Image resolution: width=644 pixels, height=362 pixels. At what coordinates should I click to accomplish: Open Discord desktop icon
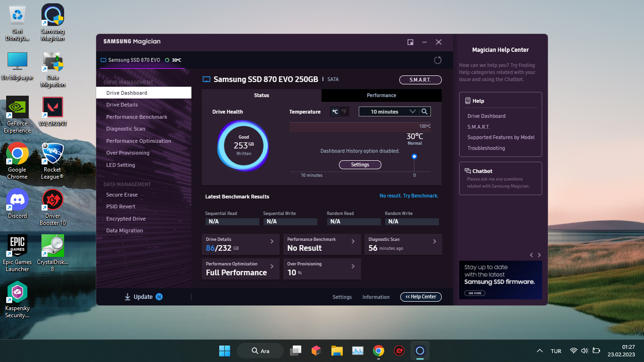[x=17, y=204]
